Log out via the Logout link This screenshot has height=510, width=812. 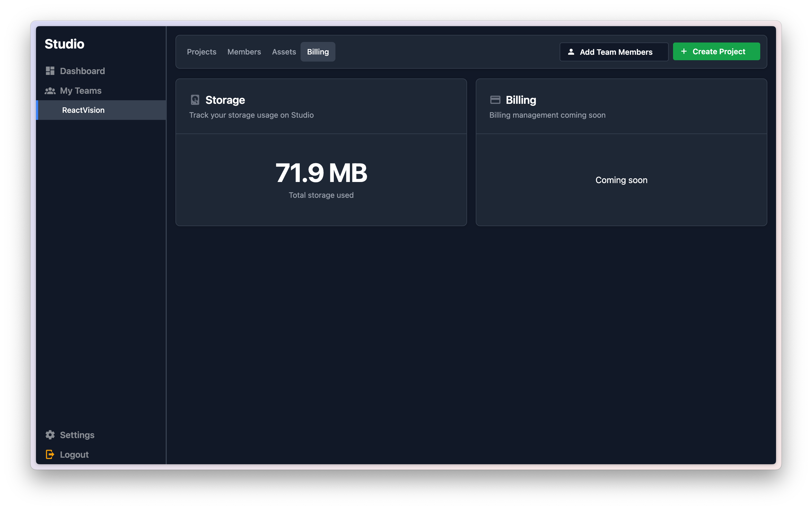click(x=101, y=454)
